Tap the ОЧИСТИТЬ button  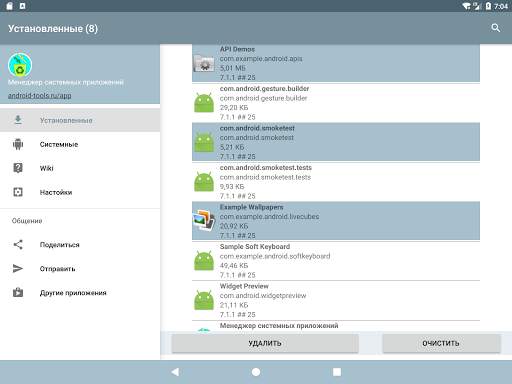click(x=441, y=343)
